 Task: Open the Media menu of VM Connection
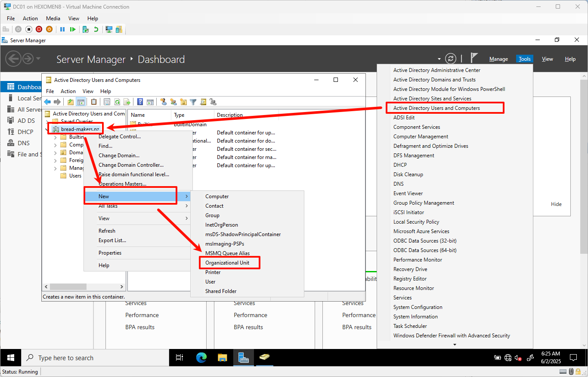[x=53, y=19]
